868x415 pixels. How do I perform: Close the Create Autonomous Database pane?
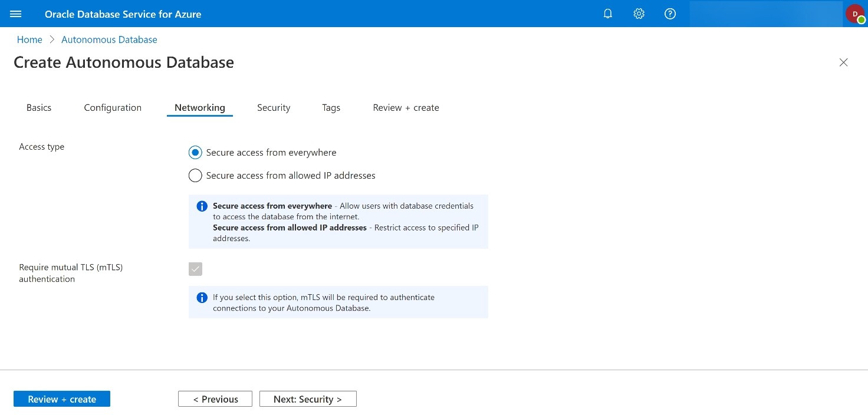pos(844,62)
